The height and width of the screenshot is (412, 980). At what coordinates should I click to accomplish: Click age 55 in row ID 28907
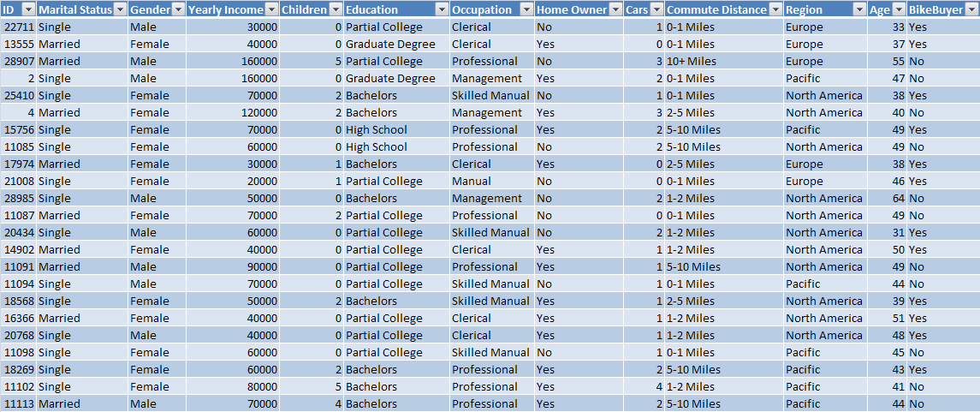point(887,62)
